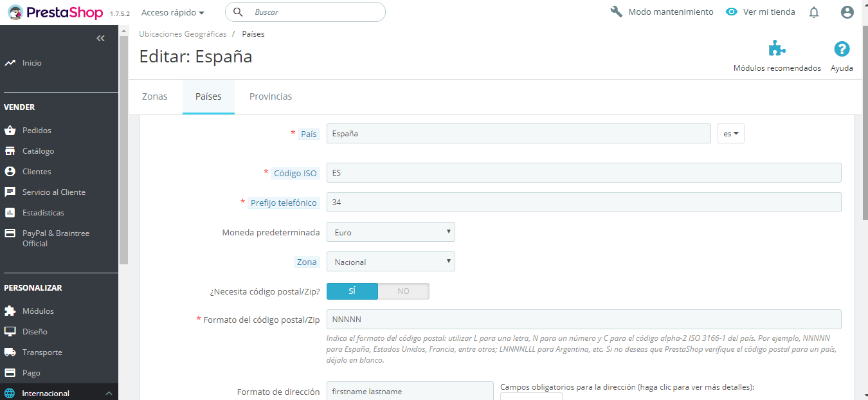
Task: Click the search magnifier icon
Action: point(238,12)
